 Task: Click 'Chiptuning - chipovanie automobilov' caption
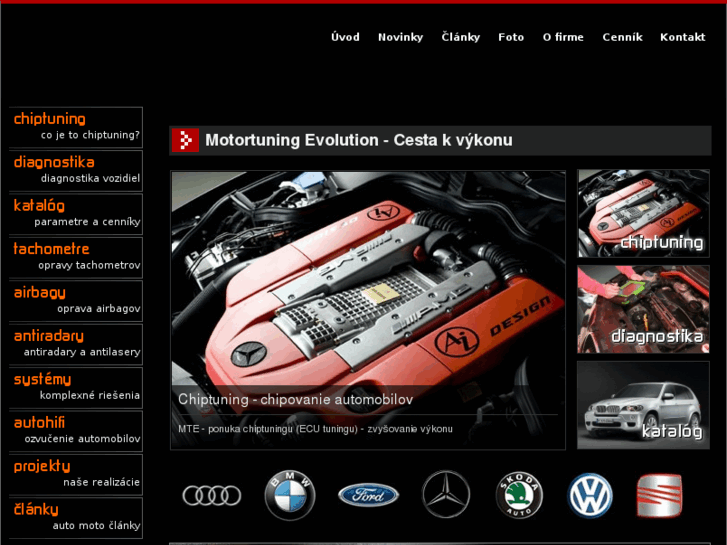295,399
